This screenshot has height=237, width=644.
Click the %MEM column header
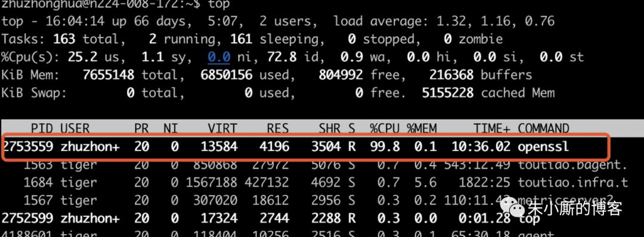tap(422, 129)
